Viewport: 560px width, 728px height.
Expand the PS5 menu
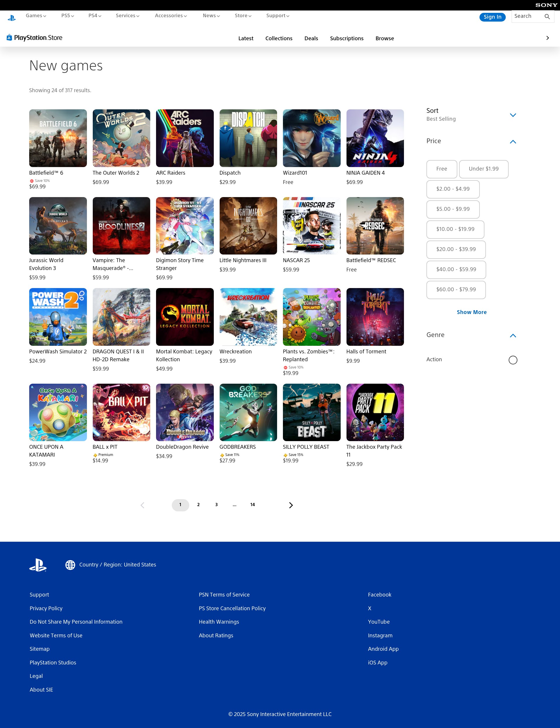click(68, 16)
